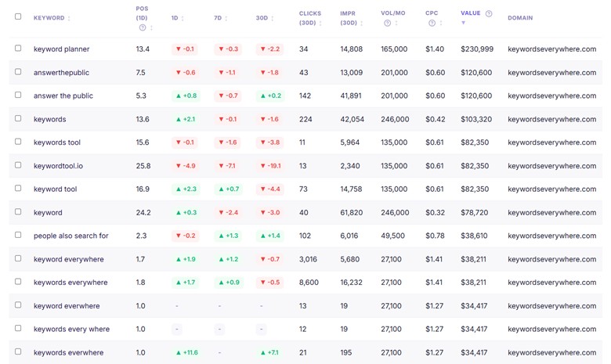Tick checkbox for keywords row
This screenshot has width=611, height=364.
pos(18,118)
